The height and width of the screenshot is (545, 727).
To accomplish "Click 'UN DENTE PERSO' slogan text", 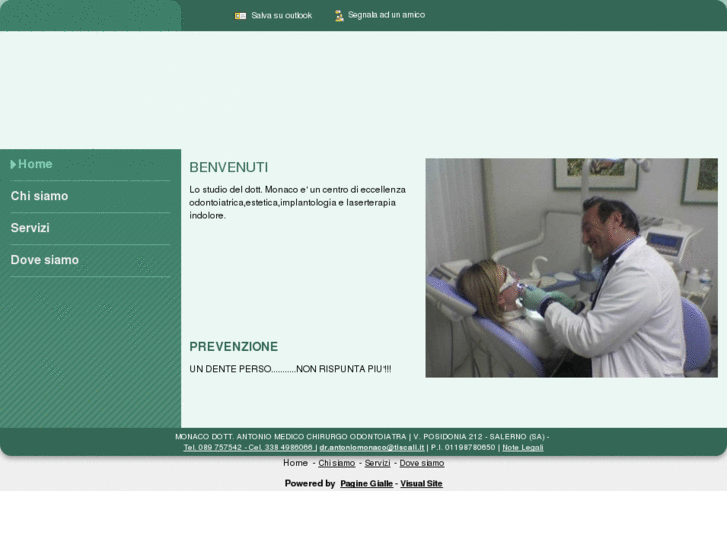I will [x=290, y=369].
